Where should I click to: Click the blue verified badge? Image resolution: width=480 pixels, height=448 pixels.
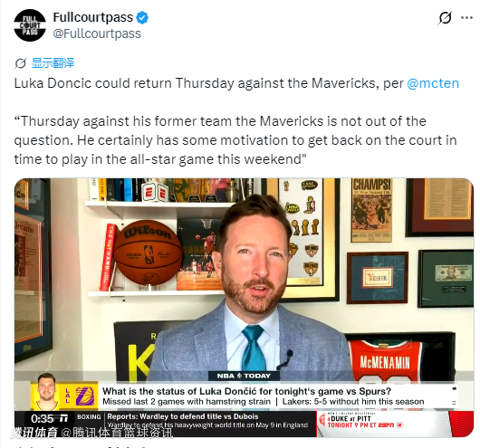click(142, 17)
